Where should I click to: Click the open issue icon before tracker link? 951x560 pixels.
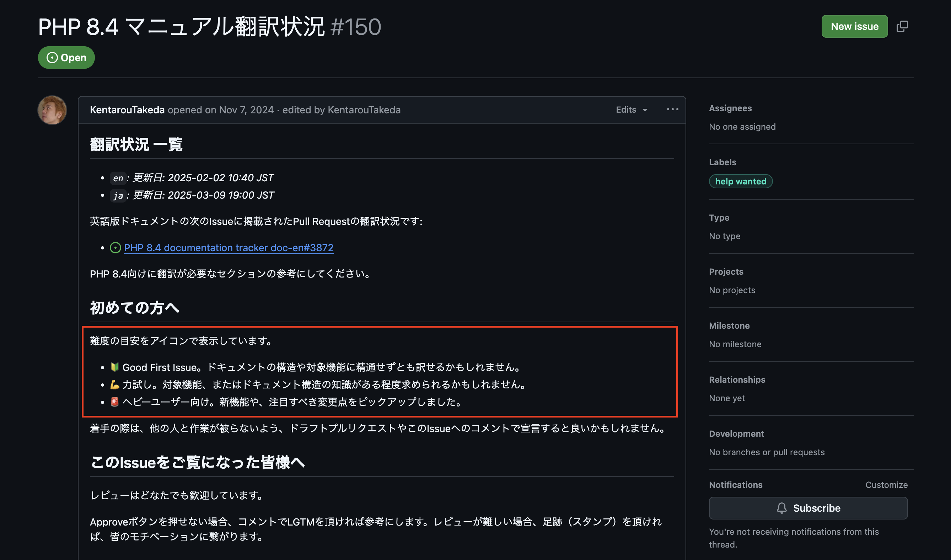pos(115,248)
